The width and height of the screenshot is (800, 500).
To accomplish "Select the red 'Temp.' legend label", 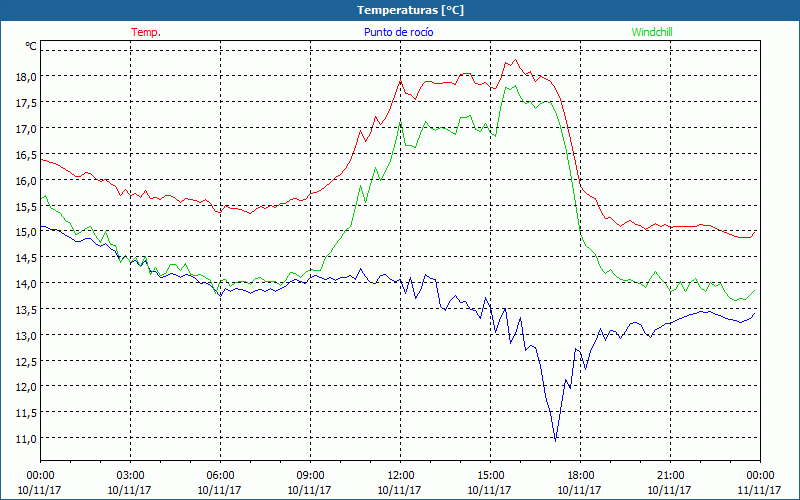I will 146,32.
